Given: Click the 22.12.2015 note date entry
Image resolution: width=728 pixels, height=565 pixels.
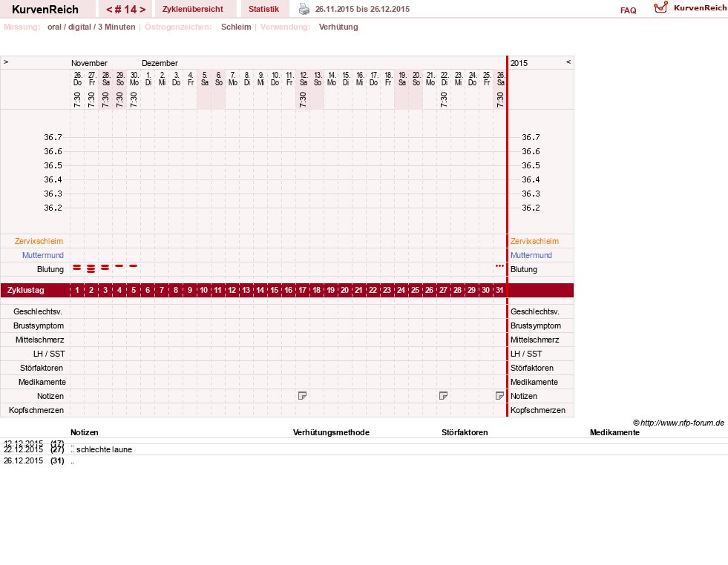Looking at the screenshot, I should click(23, 449).
